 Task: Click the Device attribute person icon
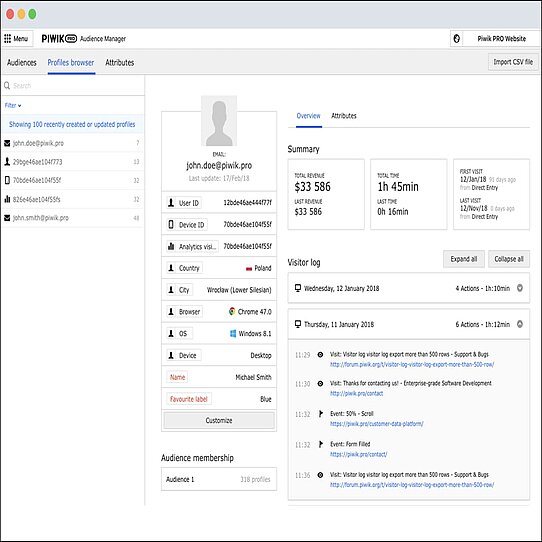(171, 355)
